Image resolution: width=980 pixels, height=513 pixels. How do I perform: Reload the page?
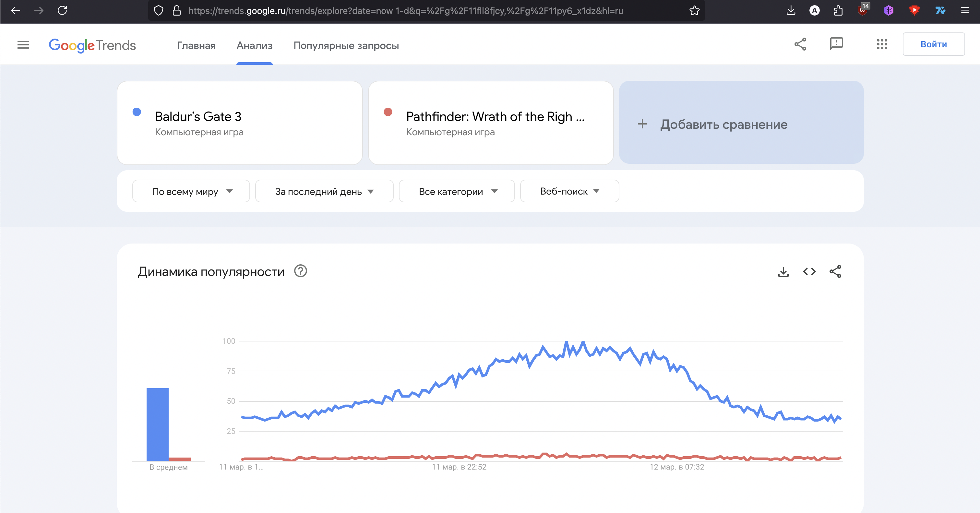pos(62,11)
